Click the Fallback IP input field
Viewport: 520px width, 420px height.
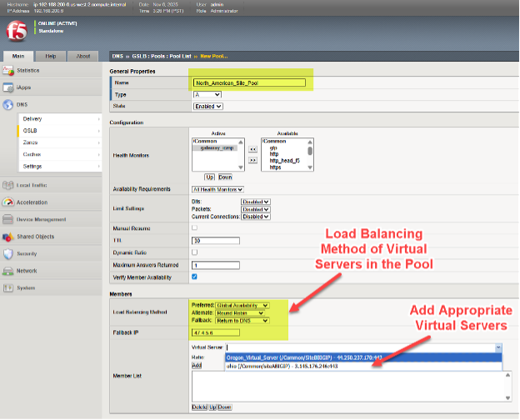[x=215, y=332]
